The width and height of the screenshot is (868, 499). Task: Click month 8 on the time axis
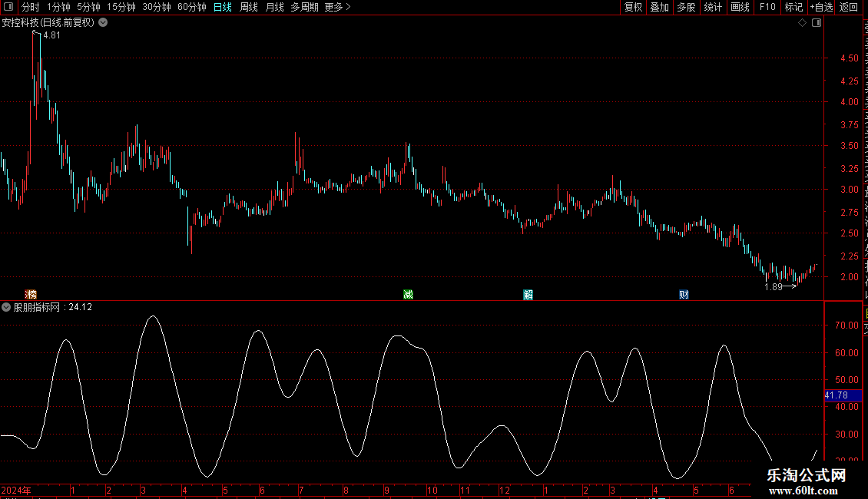[346, 490]
